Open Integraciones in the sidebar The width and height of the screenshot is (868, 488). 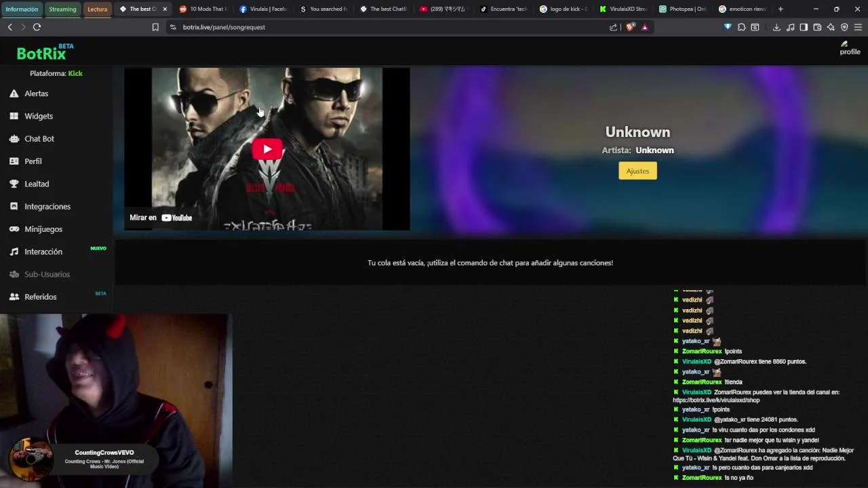point(47,206)
